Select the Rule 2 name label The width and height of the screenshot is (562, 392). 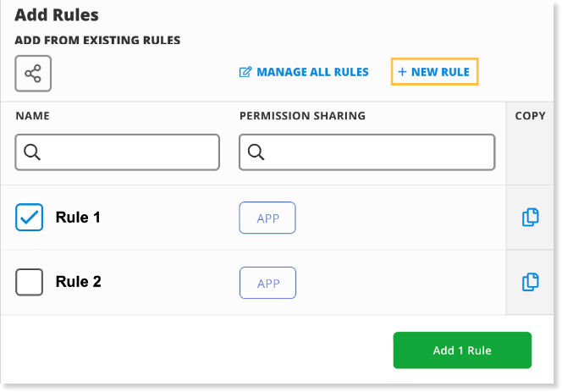78,282
